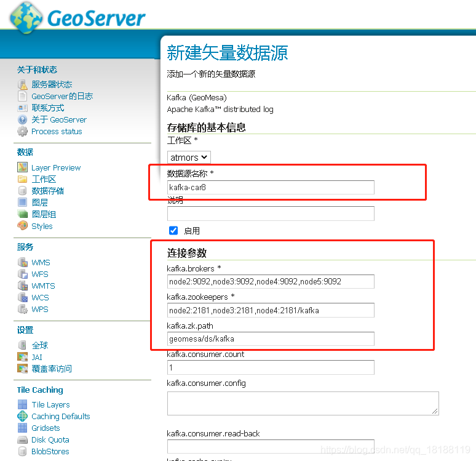Open GeoServer的日志 logs link
This screenshot has width=476, height=461.
62,97
